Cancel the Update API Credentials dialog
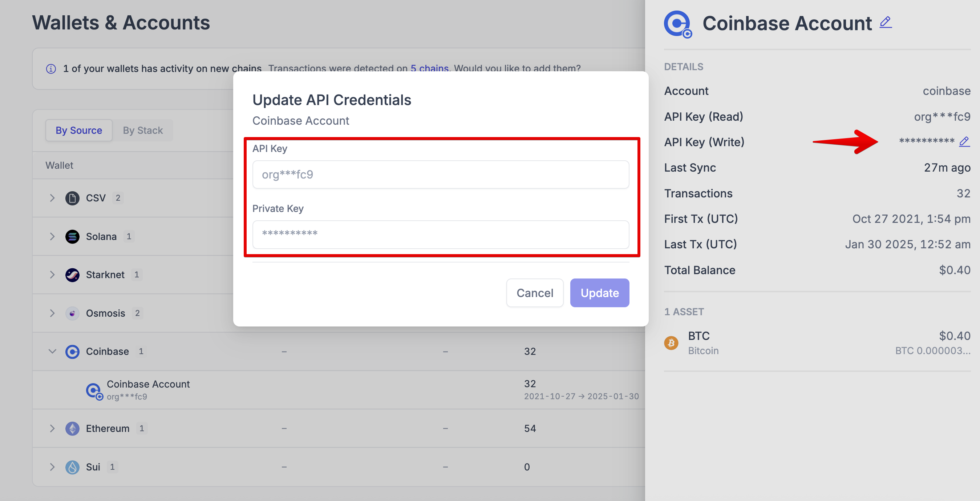 535,293
